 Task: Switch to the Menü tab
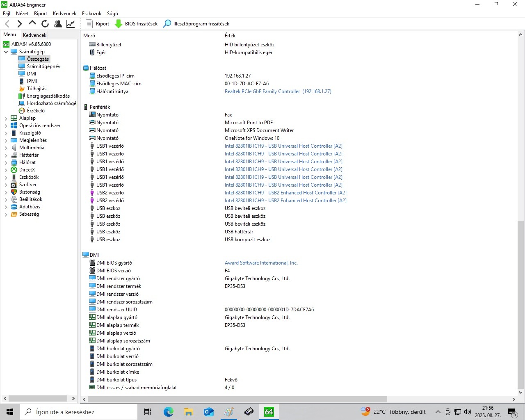(x=10, y=34)
